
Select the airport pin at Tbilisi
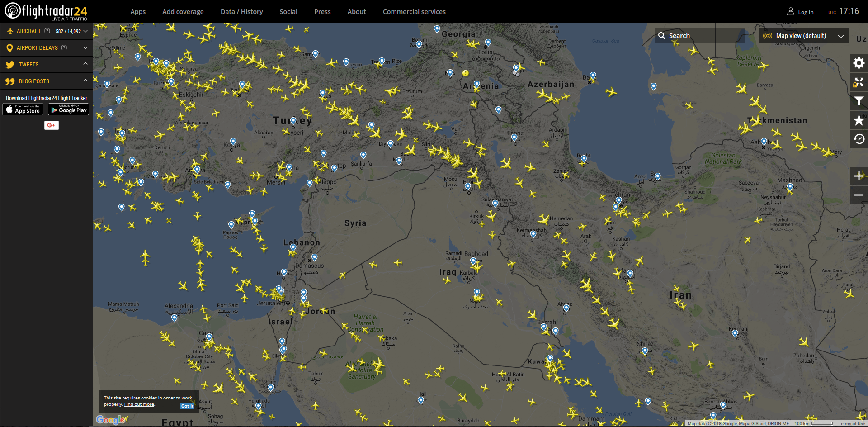(488, 43)
